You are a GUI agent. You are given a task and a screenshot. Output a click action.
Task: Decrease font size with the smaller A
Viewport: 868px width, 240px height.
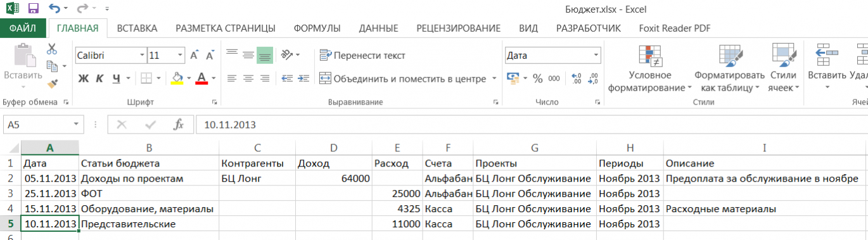pyautogui.click(x=210, y=56)
